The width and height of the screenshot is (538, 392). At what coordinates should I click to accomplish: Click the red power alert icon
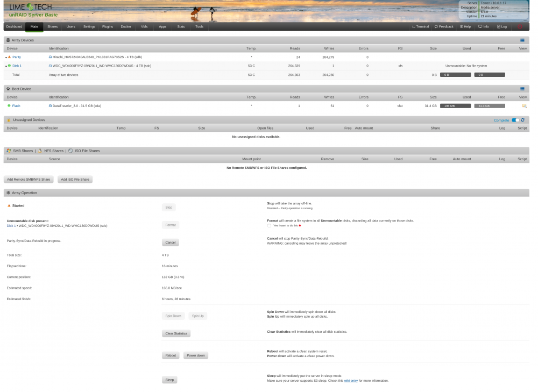520,26
